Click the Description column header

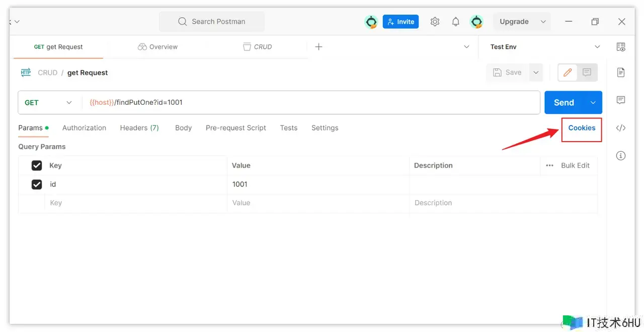[433, 165]
